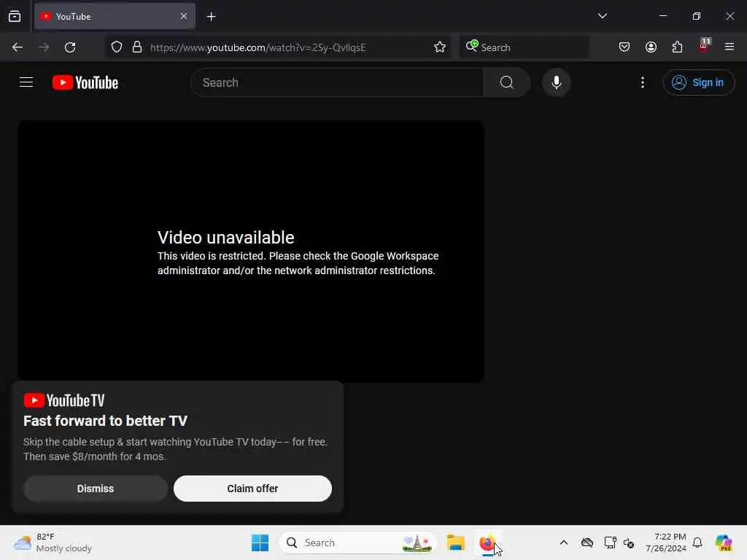Go back to previous page
Viewport: 747px width, 560px height.
coord(18,47)
